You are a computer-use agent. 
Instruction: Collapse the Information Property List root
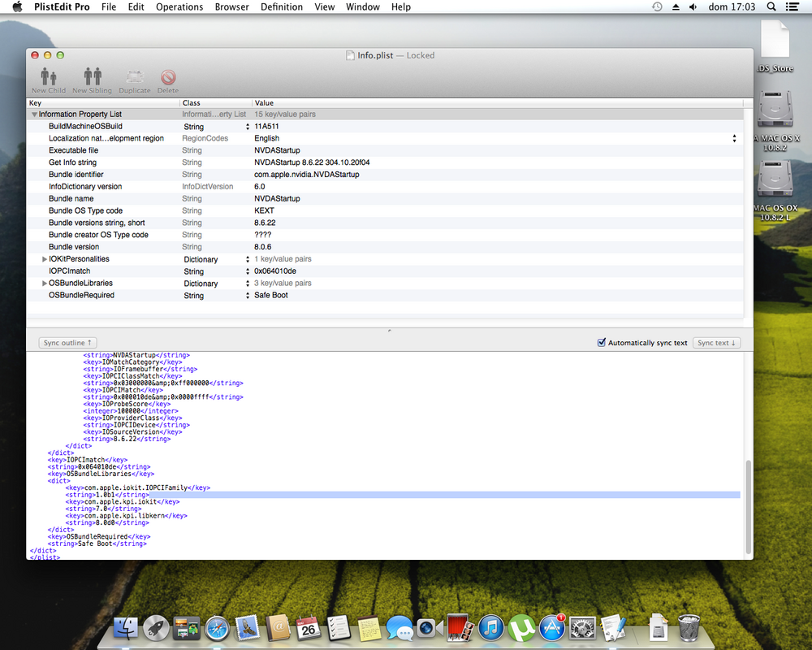click(x=34, y=115)
